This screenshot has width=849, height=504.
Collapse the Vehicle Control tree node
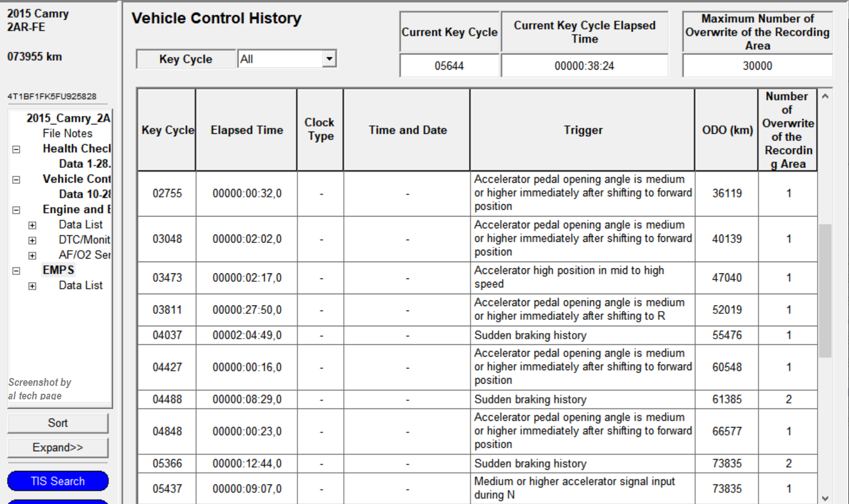coord(16,180)
